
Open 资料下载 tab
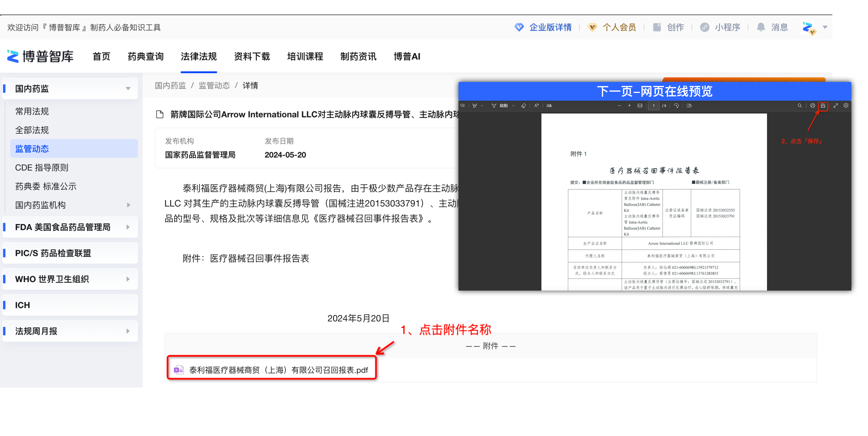(252, 56)
